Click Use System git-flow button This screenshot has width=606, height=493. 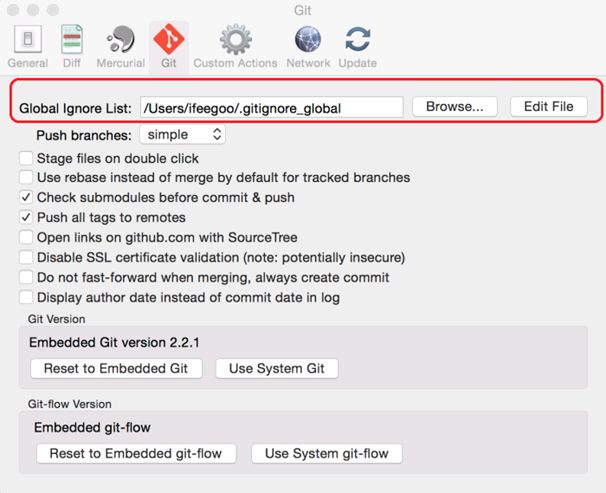(327, 454)
